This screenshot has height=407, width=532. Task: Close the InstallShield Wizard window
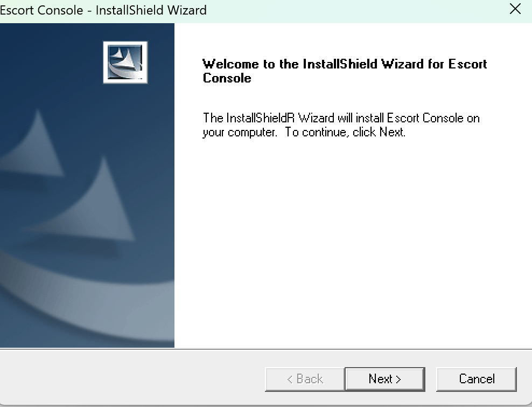pos(515,9)
